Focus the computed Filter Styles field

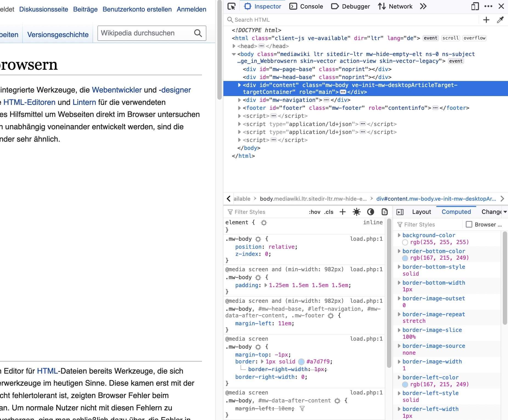point(428,225)
